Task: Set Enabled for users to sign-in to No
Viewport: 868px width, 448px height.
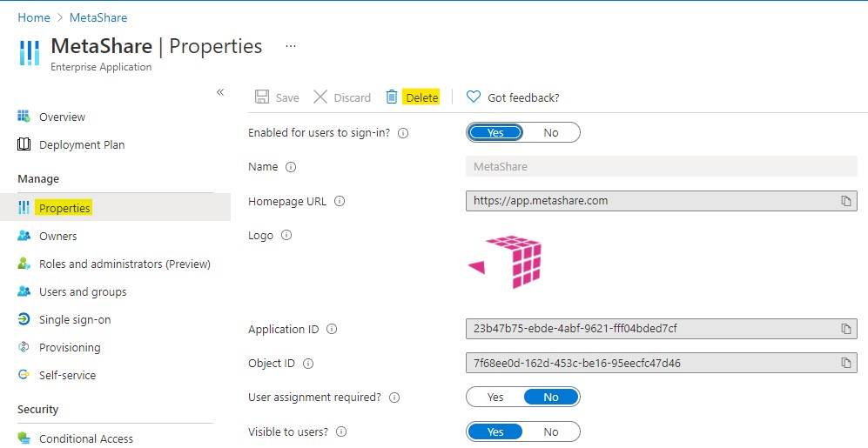Action: click(x=551, y=133)
